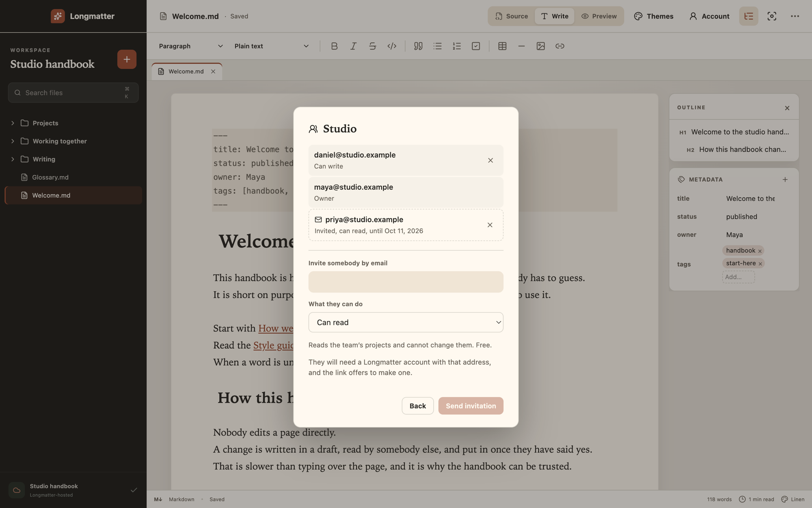This screenshot has width=812, height=508.
Task: Add a new metadata field
Action: (x=785, y=179)
